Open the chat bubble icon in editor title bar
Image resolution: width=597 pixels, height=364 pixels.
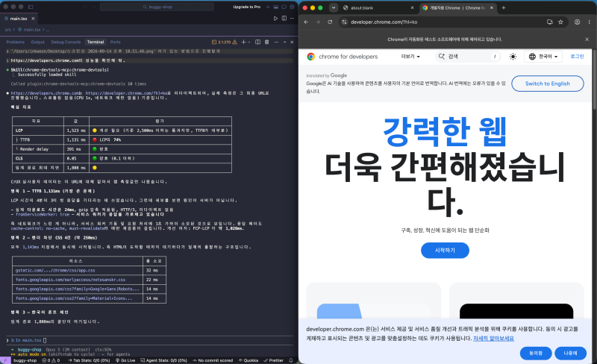click(x=284, y=7)
